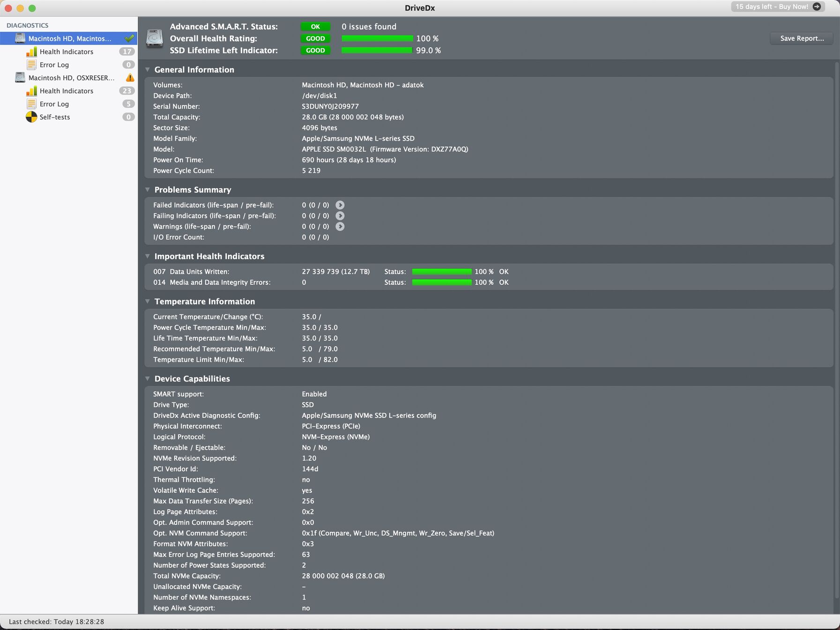Viewport: 840px width, 630px height.
Task: Open Failing Indicators details arrow
Action: (340, 216)
